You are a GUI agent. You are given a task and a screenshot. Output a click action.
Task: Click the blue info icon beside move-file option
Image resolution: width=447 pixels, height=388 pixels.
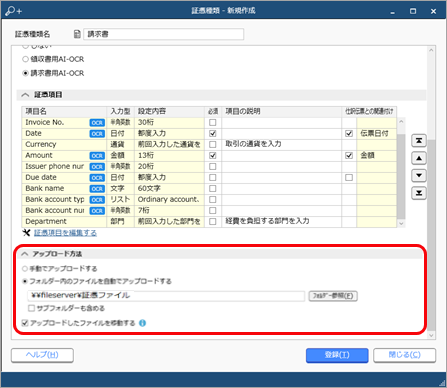142,323
